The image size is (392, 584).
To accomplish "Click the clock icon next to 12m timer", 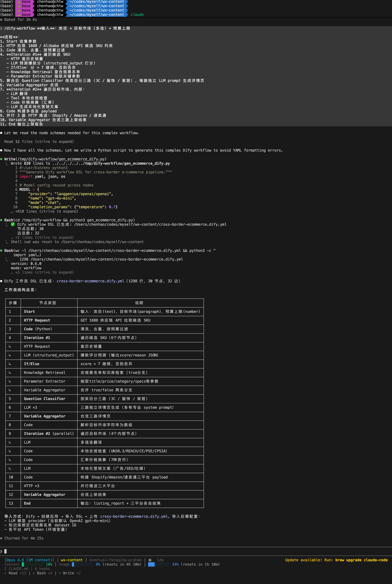I will coord(150,560).
